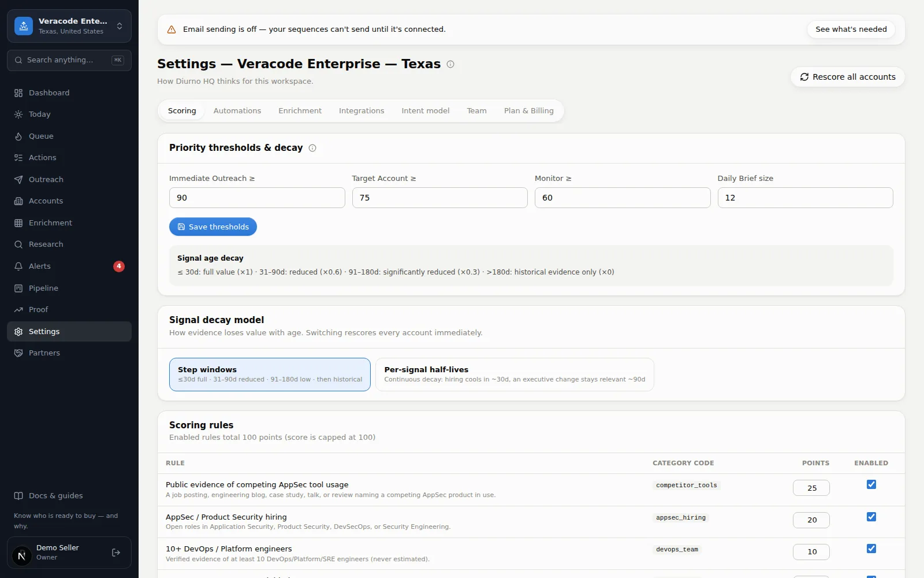Open Today via its sun icon
This screenshot has height=578, width=924.
pos(18,114)
